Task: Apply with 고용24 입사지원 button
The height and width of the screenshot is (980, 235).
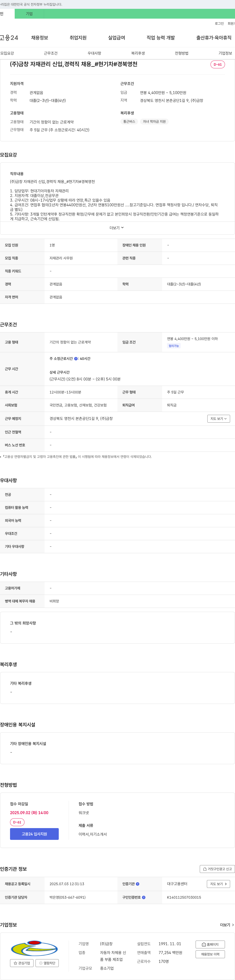Action: pyautogui.click(x=34, y=834)
